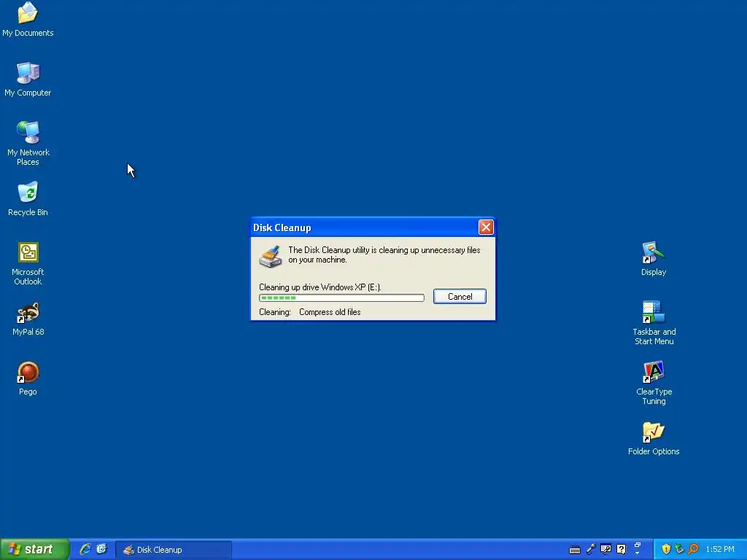This screenshot has width=747, height=560.
Task: Select the Pego desktop shortcut
Action: [28, 378]
